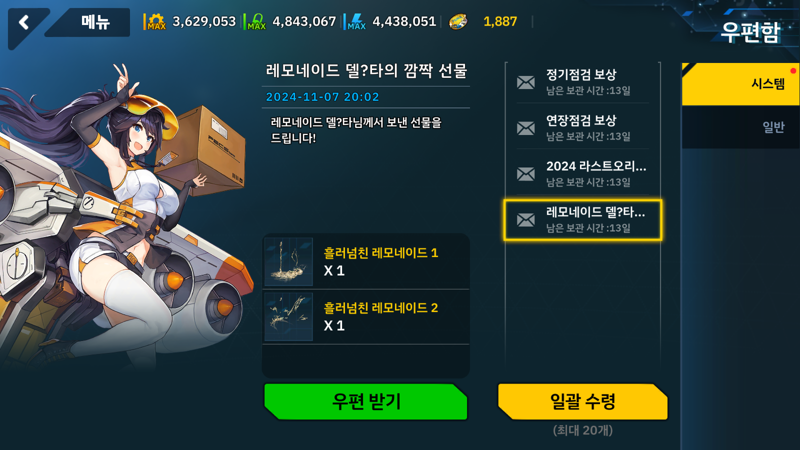Select the 2024 라스트오리 mail
The image size is (800, 450).
(582, 173)
